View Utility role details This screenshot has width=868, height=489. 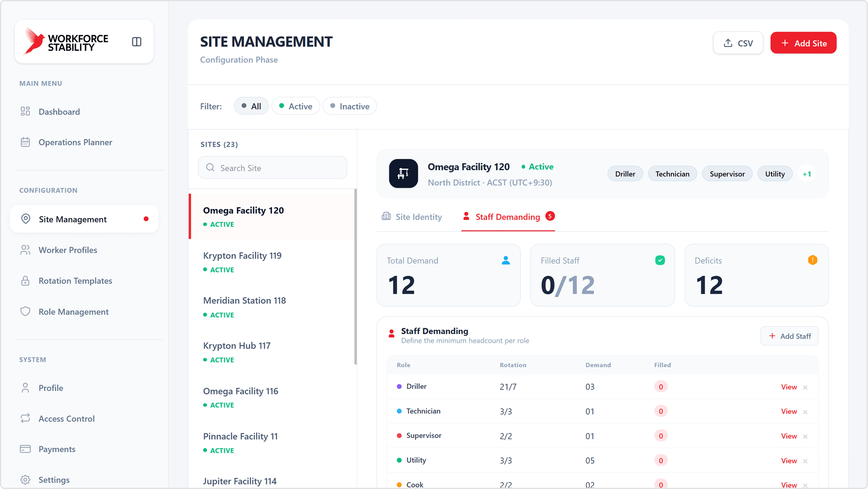pos(789,460)
